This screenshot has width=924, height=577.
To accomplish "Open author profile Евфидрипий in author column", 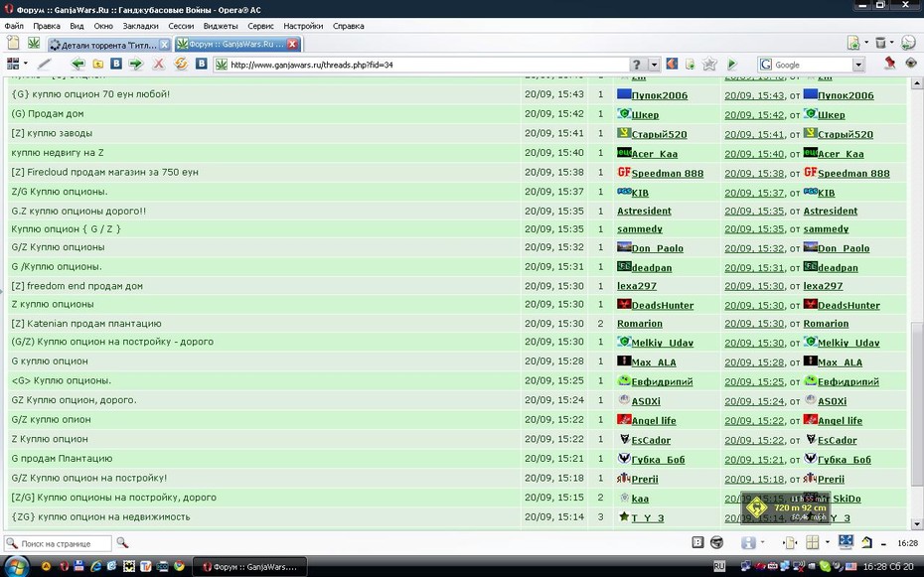I will pos(662,382).
